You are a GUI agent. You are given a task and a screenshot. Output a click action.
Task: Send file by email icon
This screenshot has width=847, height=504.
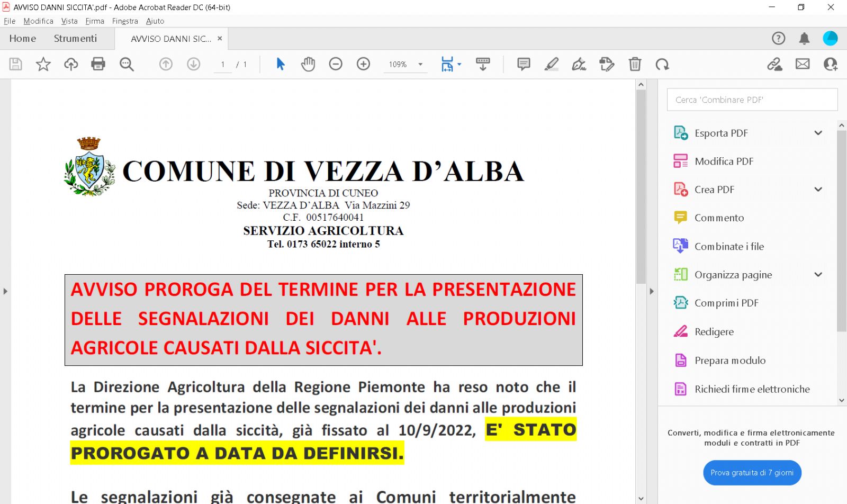pyautogui.click(x=803, y=64)
